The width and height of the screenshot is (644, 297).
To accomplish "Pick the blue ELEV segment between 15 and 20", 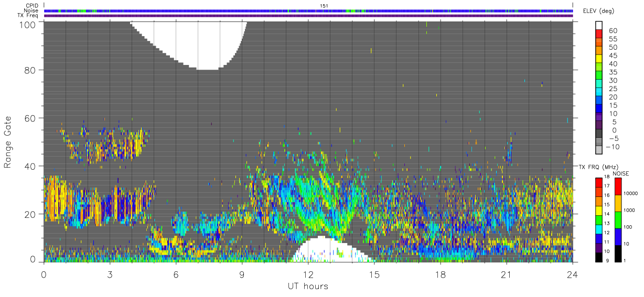I will [x=599, y=101].
